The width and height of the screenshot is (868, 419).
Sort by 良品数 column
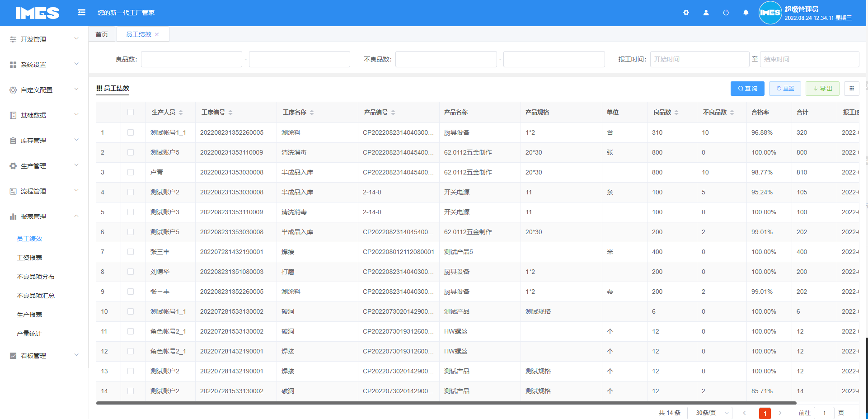(x=676, y=113)
